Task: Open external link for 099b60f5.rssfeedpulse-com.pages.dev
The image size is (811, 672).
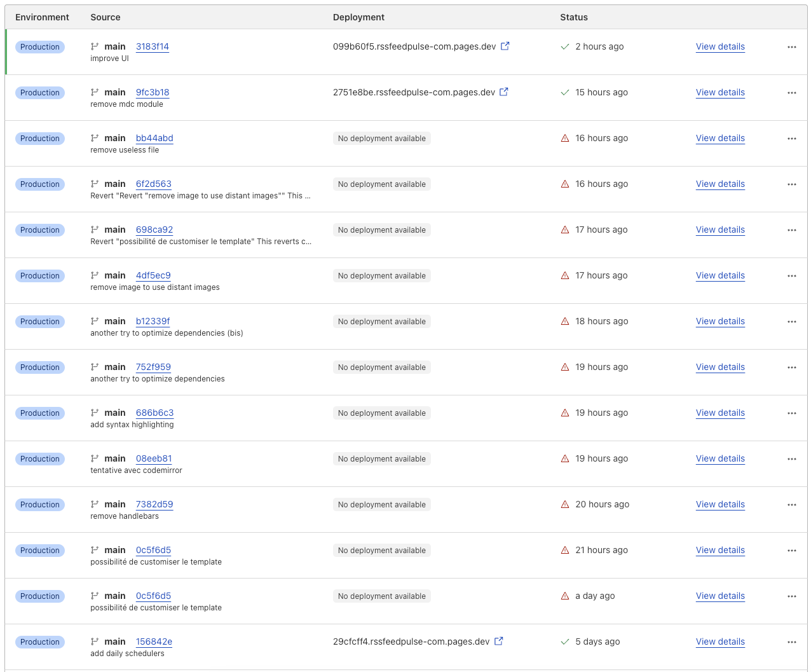Action: [x=505, y=46]
